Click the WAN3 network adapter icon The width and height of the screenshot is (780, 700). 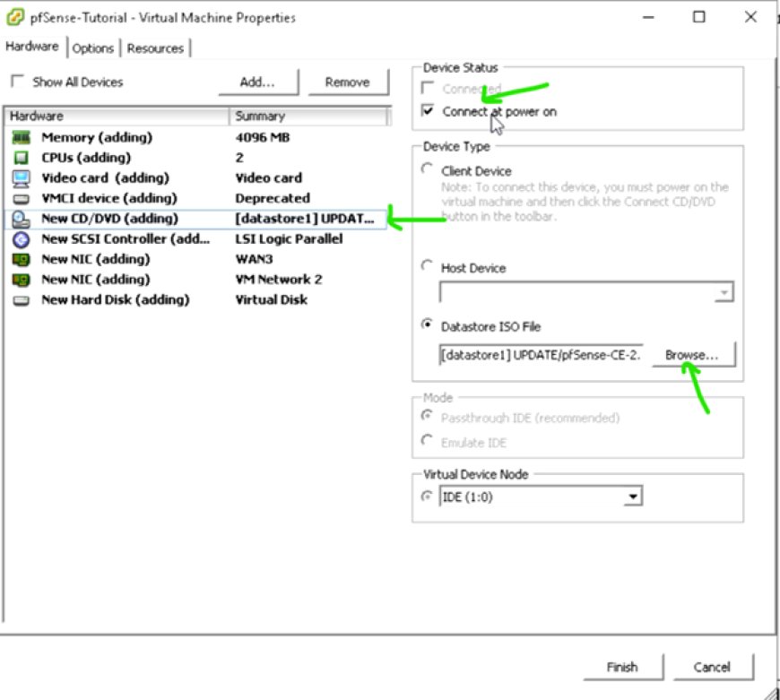pyautogui.click(x=21, y=260)
